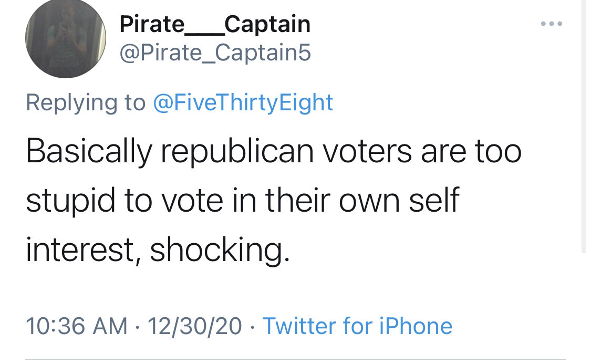Click the vertical scrollbar on the right edge
Viewport: 591px width, 364px height.
584,126
